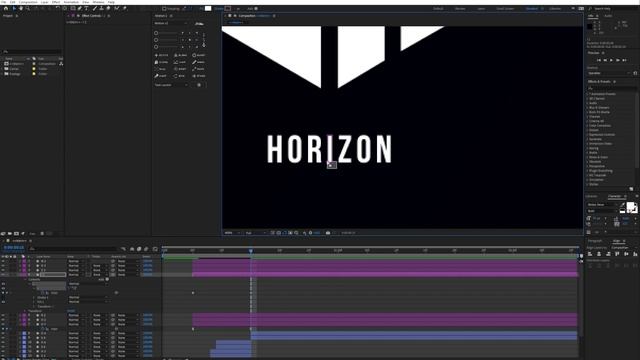This screenshot has width=640, height=360.
Task: Open the Bold font style dropdown
Action: [602, 211]
